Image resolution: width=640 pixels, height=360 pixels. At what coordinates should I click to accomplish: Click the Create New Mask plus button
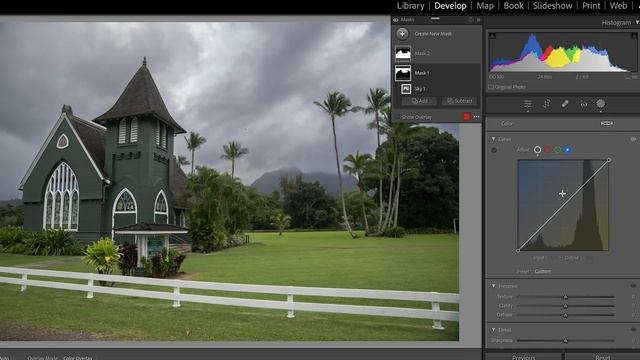click(x=402, y=34)
